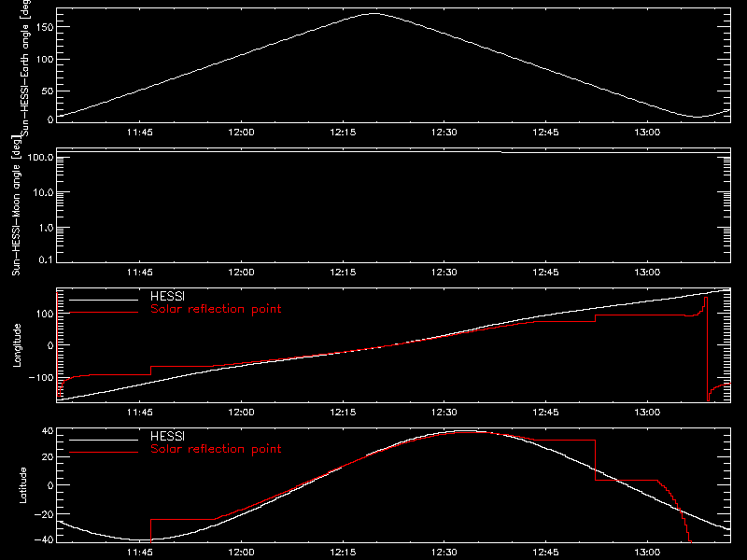747x560 pixels.
Task: Click 150 tick label on Earth angle axis
Action: point(44,27)
